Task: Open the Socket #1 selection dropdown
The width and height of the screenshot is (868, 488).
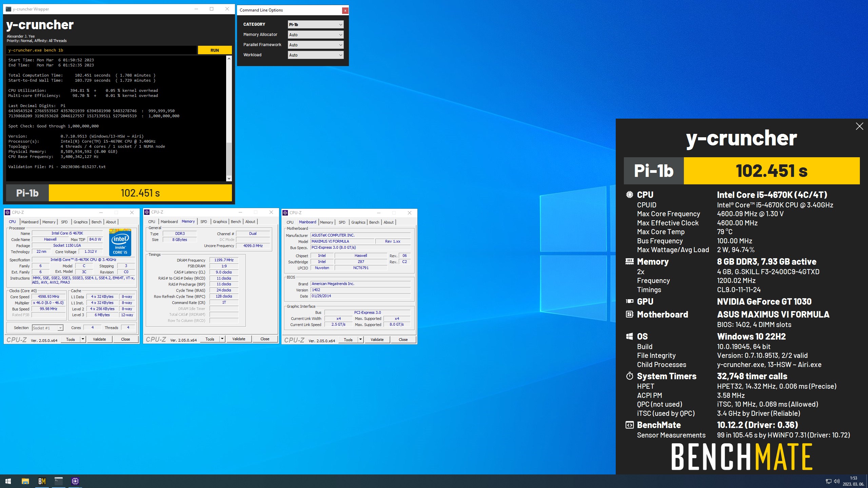Action: point(47,328)
